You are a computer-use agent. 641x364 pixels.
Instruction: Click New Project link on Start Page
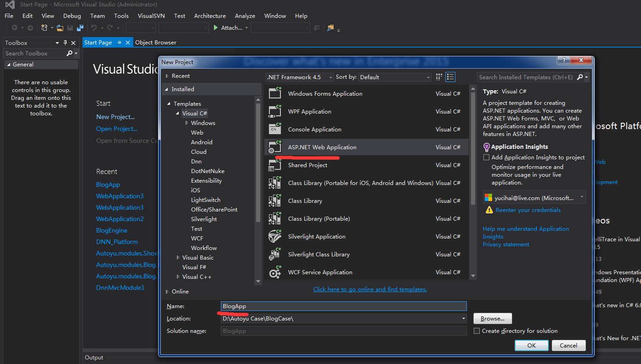(x=115, y=117)
